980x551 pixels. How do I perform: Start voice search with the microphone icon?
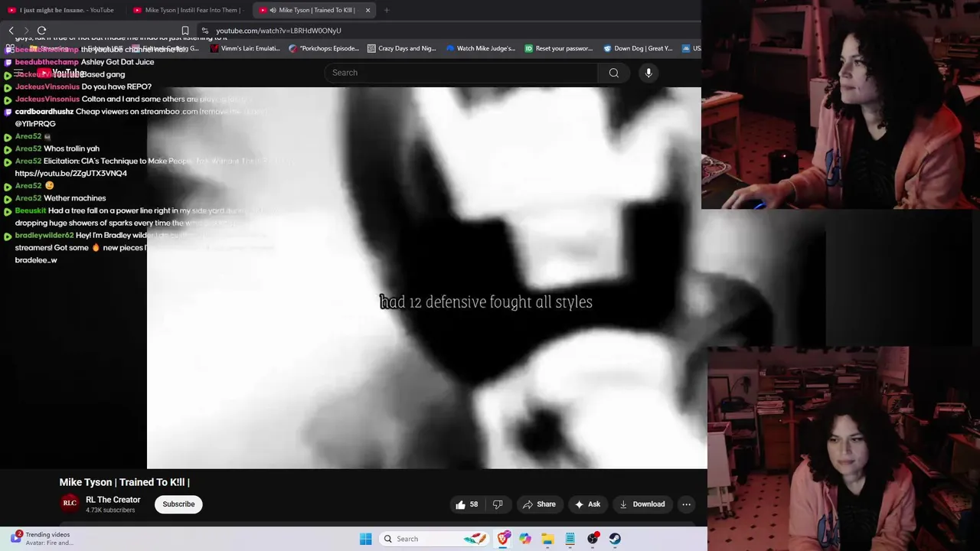pyautogui.click(x=648, y=73)
